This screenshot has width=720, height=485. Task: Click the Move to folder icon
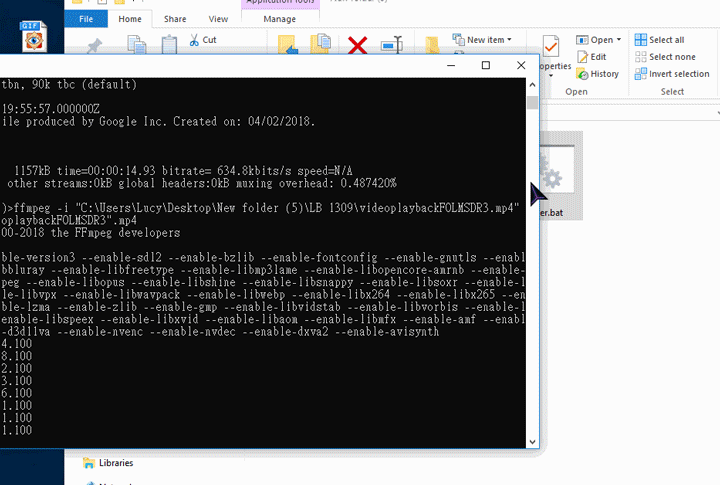288,45
